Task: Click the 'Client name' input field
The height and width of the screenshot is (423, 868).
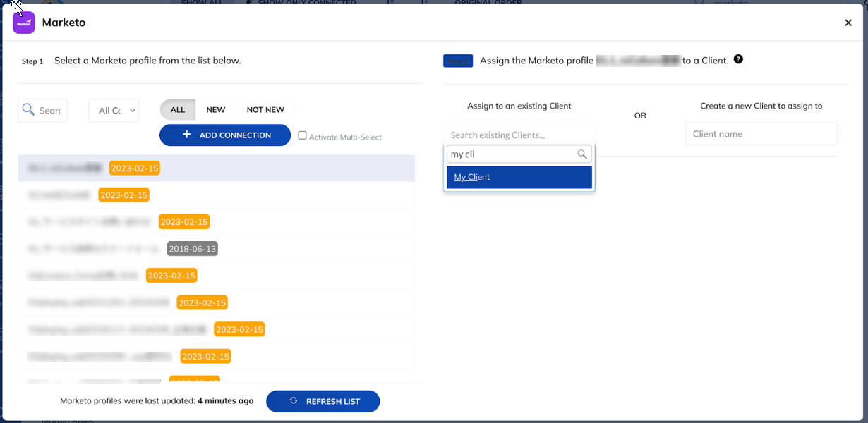Action: pyautogui.click(x=761, y=134)
